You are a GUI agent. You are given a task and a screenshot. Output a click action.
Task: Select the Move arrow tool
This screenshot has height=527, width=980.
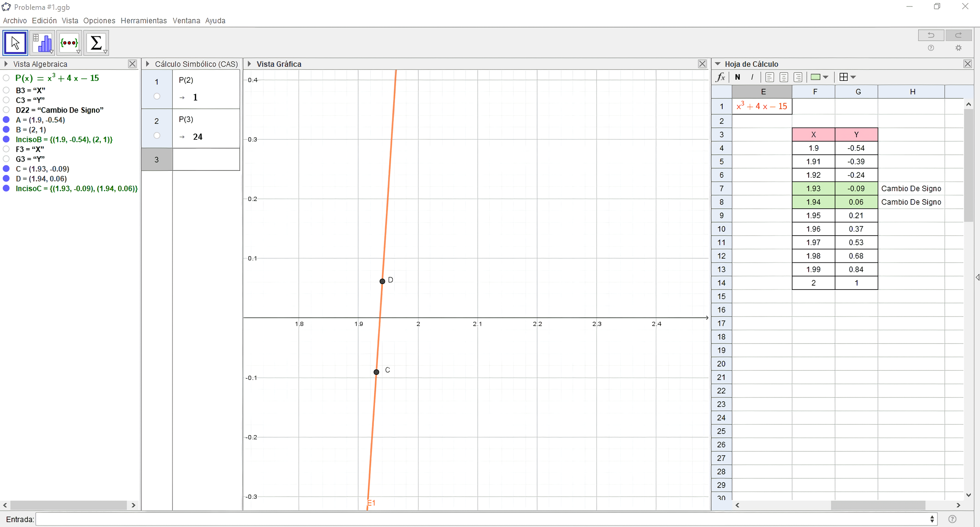pos(15,43)
